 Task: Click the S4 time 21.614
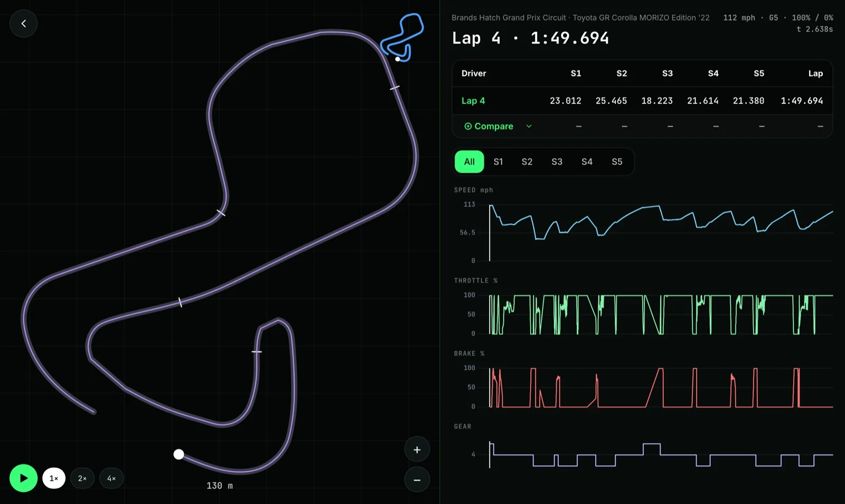point(702,101)
